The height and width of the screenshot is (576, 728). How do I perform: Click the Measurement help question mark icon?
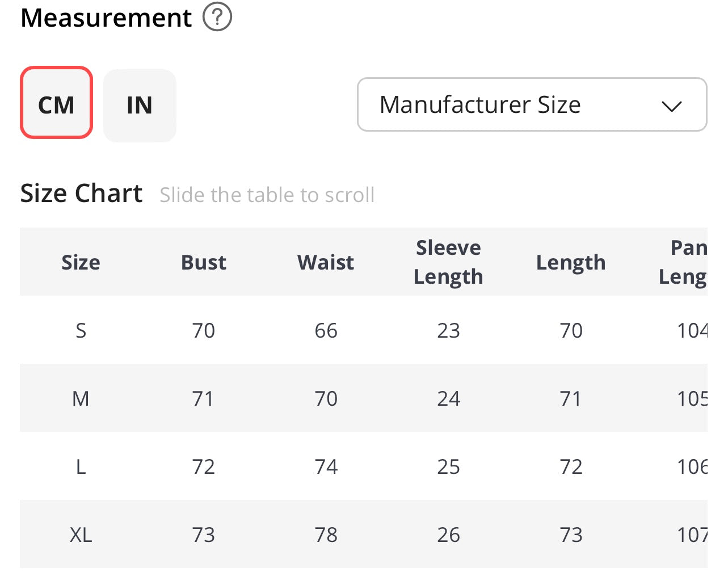click(x=217, y=17)
